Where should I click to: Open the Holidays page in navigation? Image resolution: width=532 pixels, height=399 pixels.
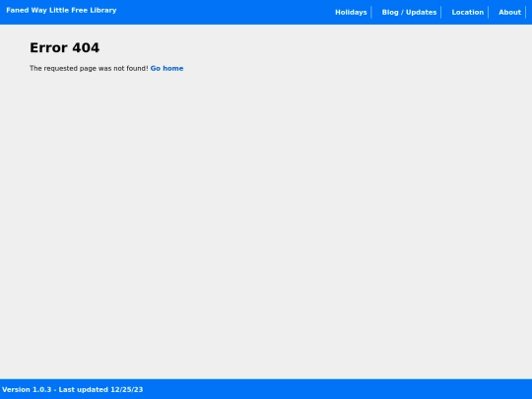pos(351,12)
